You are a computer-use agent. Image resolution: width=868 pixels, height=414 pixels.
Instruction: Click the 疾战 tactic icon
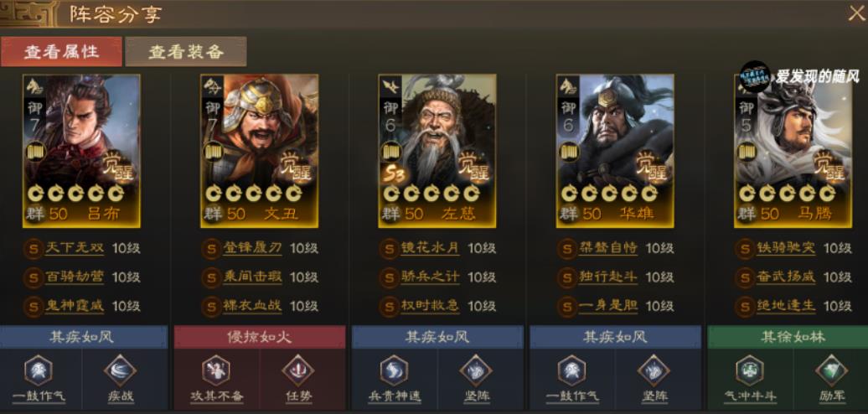click(120, 370)
